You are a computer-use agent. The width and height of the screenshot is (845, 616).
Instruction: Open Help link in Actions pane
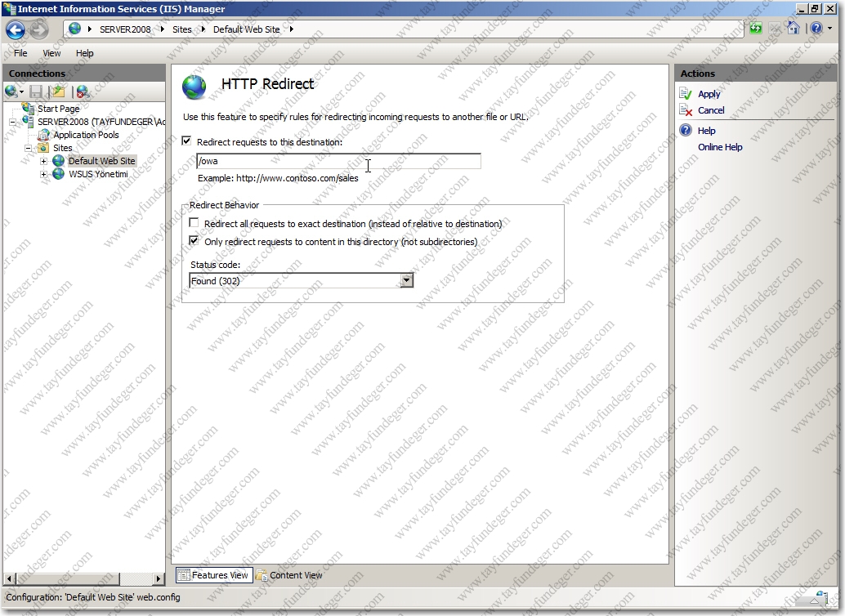pos(707,131)
